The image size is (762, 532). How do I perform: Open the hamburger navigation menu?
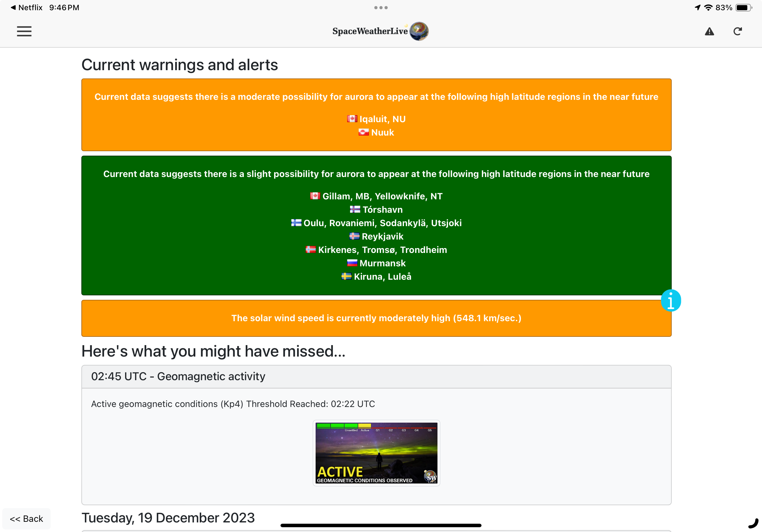pos(24,32)
